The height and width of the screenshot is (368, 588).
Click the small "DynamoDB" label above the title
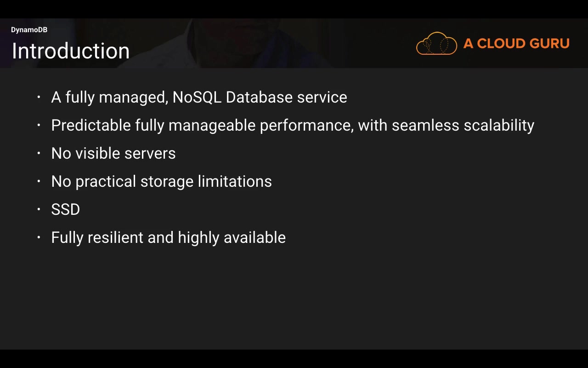29,30
